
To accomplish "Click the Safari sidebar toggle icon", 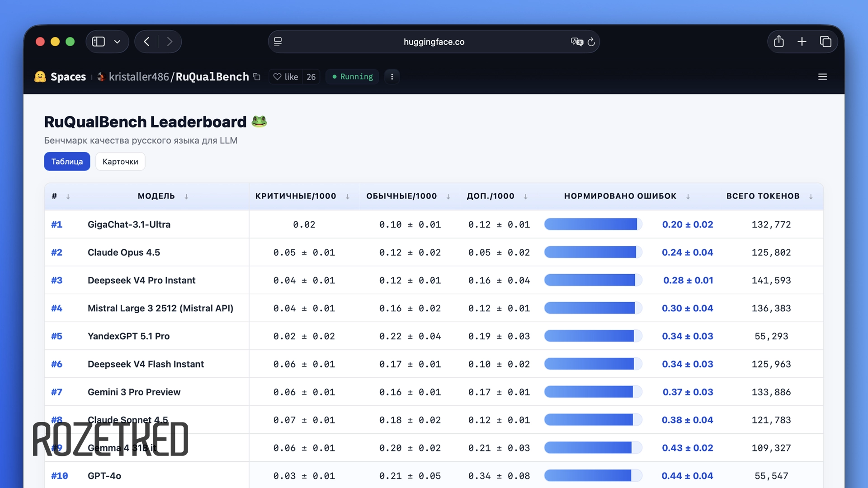I will coord(98,42).
